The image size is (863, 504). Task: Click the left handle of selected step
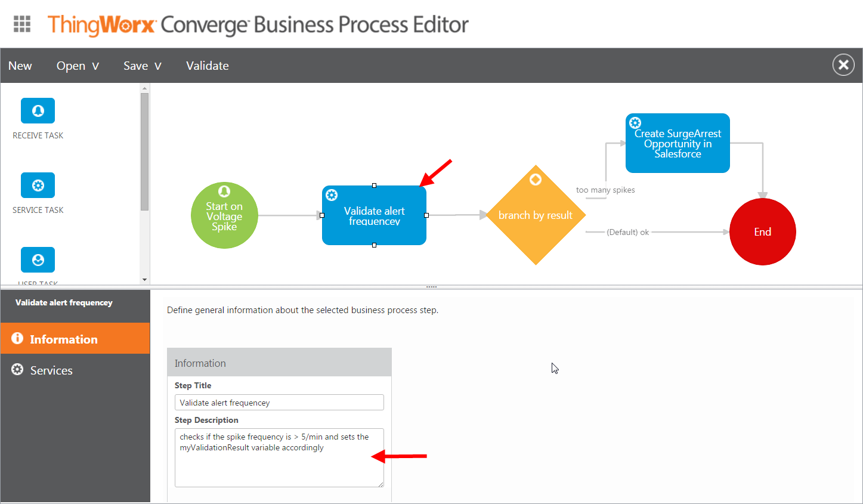322,215
